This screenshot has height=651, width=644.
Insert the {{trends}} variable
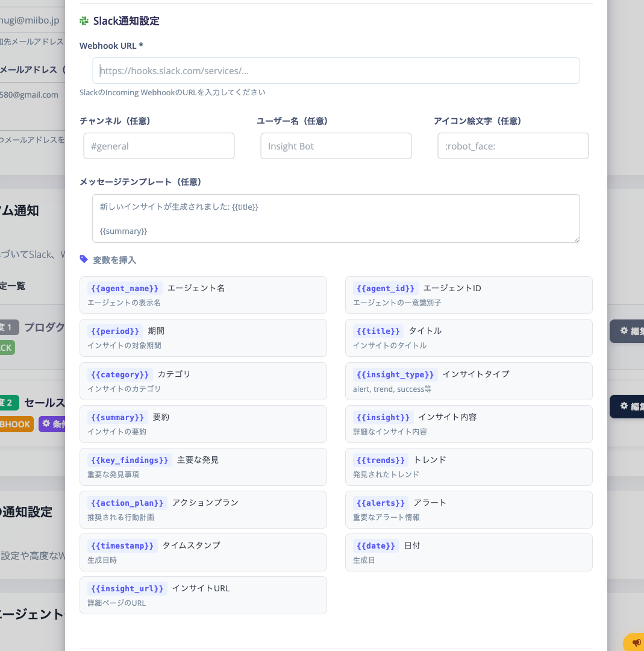point(469,467)
